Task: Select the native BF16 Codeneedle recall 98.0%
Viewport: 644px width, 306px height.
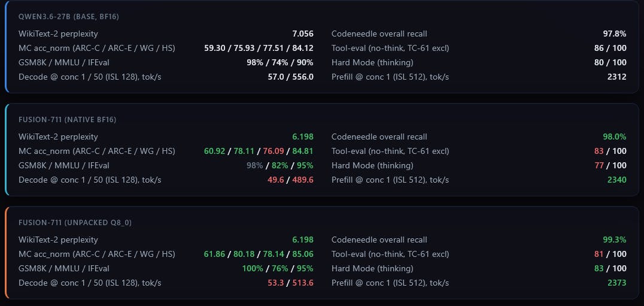Action: tap(615, 137)
